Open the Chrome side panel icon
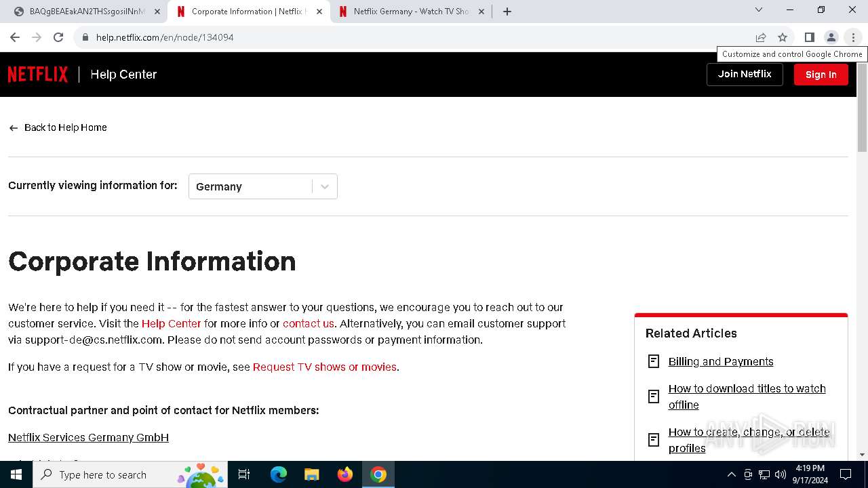This screenshot has width=868, height=488. click(809, 37)
